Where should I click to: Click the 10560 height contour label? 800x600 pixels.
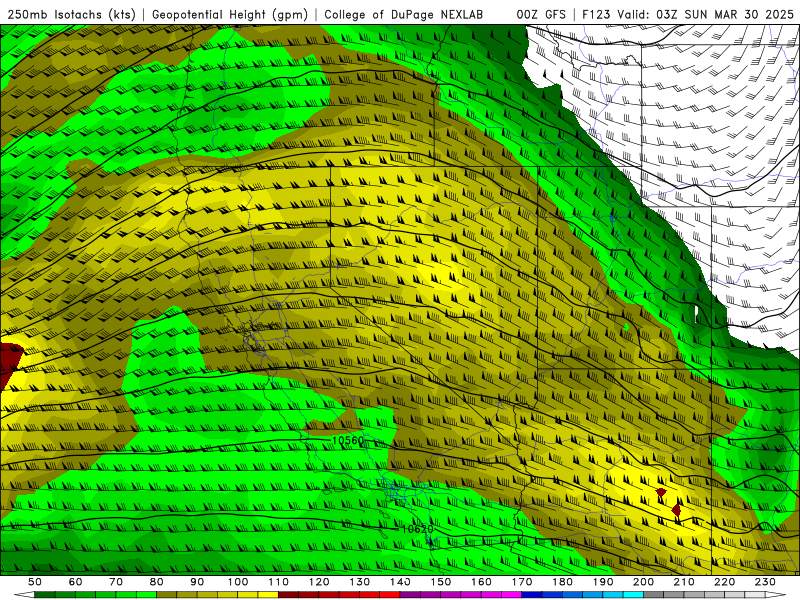(x=348, y=440)
